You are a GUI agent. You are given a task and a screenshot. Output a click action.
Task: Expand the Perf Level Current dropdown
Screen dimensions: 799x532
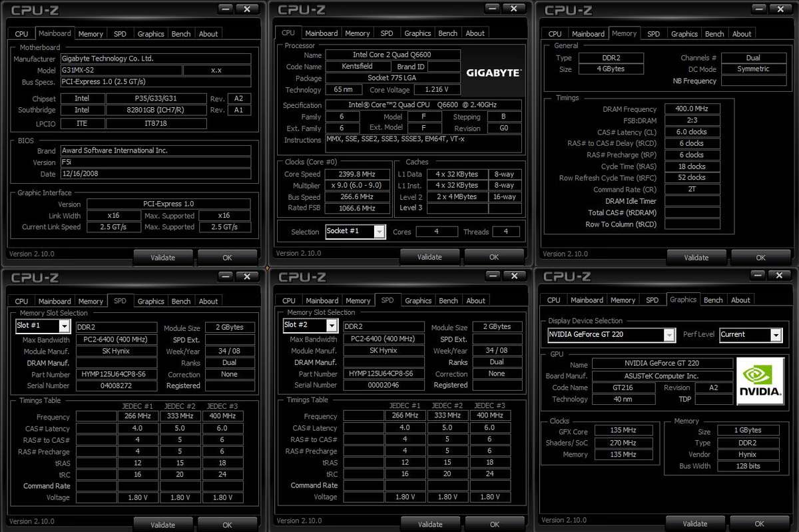tap(776, 335)
